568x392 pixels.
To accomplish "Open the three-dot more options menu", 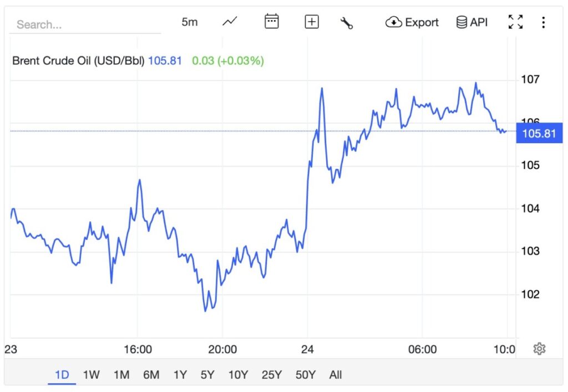I will pyautogui.click(x=543, y=22).
